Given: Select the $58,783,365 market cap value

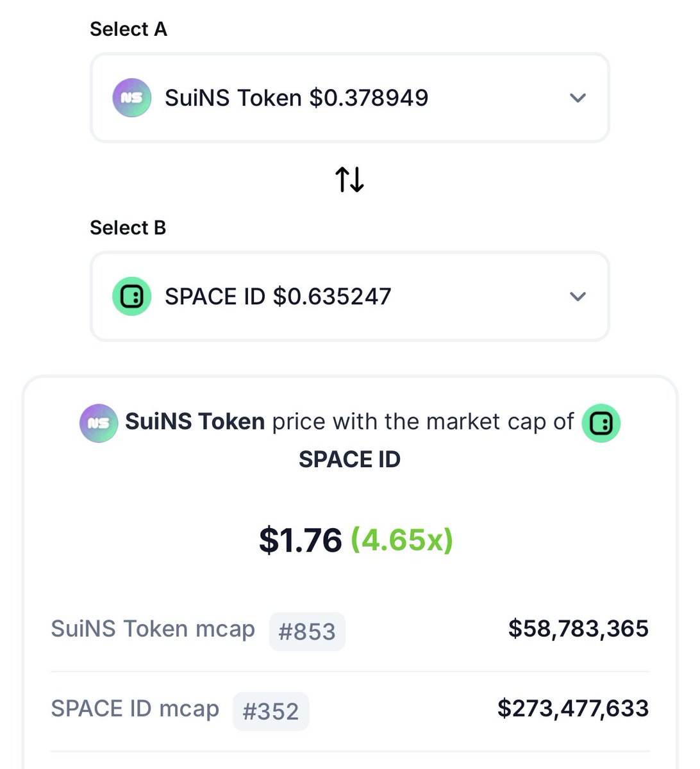Looking at the screenshot, I should [578, 629].
